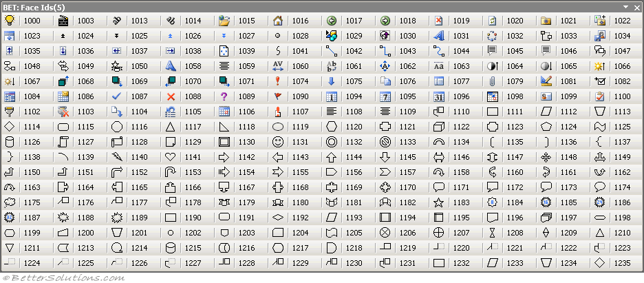Image resolution: width=644 pixels, height=283 pixels.
Task: Select the purple question mark icon 1089
Action: 224,96
